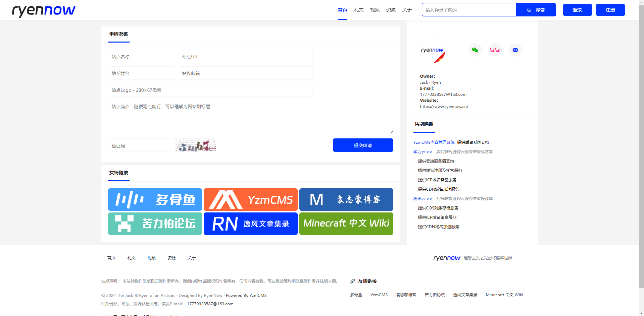Image resolution: width=644 pixels, height=316 pixels.
Task: Open 关于 in top navigation
Action: tap(407, 10)
